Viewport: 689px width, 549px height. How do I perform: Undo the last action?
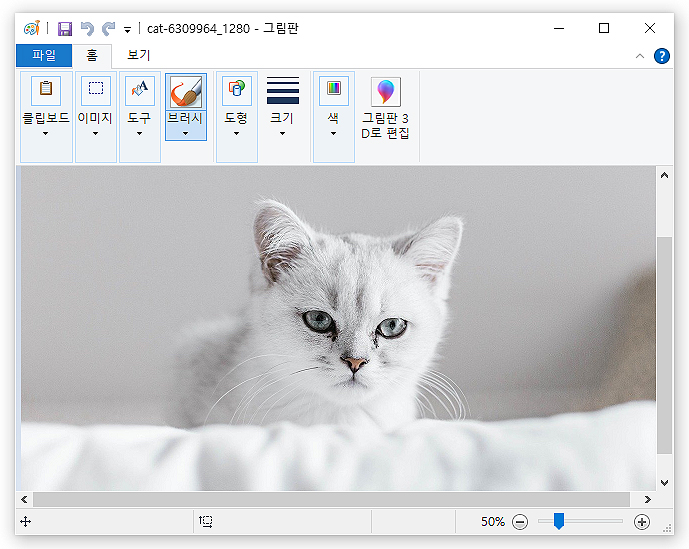tap(87, 29)
